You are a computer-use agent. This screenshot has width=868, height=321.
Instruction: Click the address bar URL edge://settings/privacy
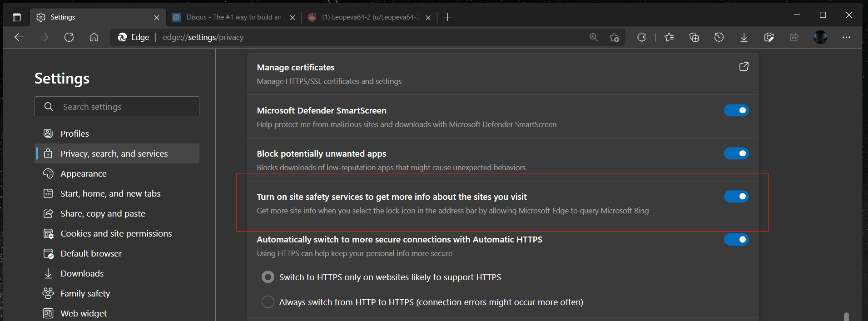(x=203, y=37)
